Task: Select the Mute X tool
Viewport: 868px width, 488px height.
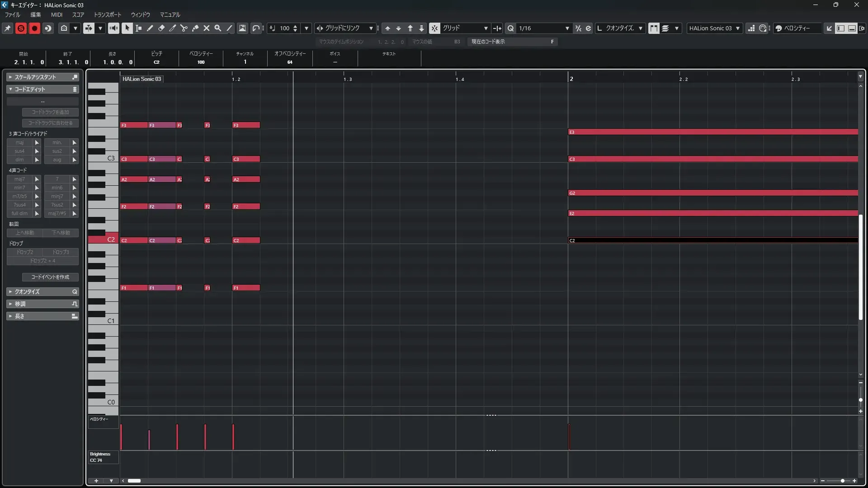Action: pyautogui.click(x=207, y=28)
